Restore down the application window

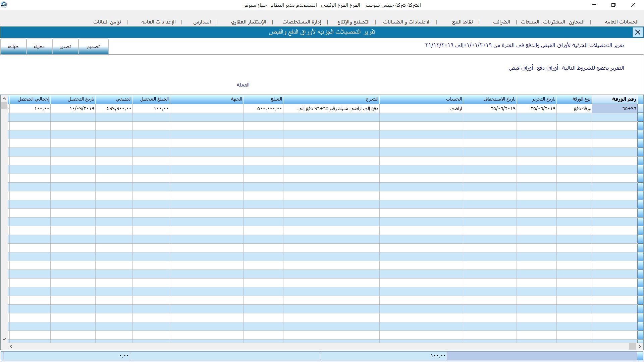[x=613, y=5]
